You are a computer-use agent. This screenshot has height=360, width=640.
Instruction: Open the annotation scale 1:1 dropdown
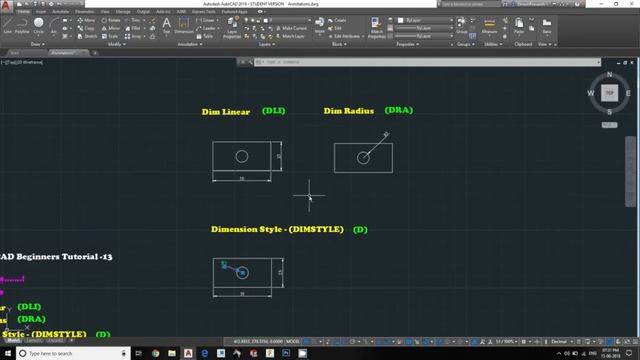[x=506, y=342]
